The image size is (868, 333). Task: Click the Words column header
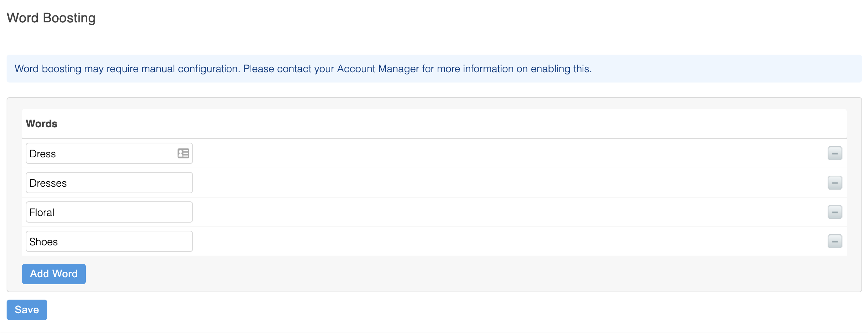[41, 124]
